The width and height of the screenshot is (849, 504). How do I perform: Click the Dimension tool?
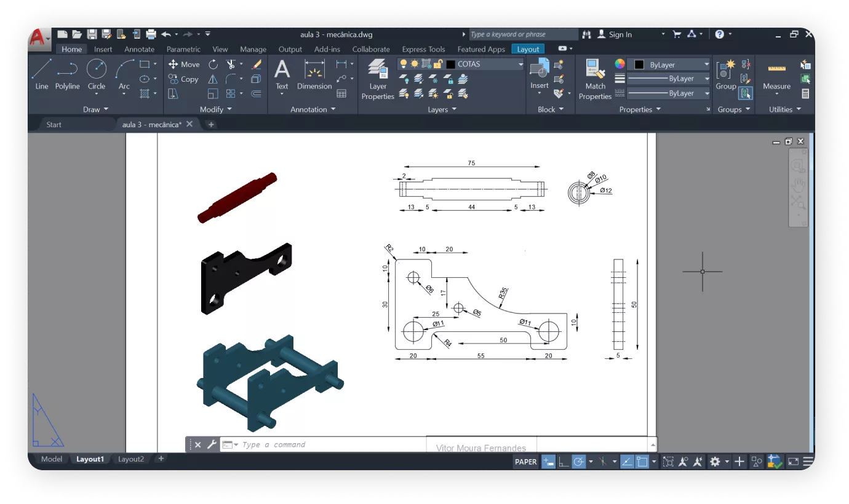(x=314, y=74)
